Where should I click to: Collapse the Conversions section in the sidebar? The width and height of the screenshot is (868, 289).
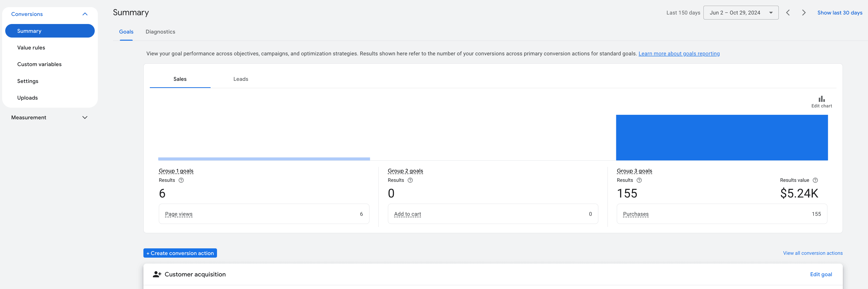tap(85, 14)
